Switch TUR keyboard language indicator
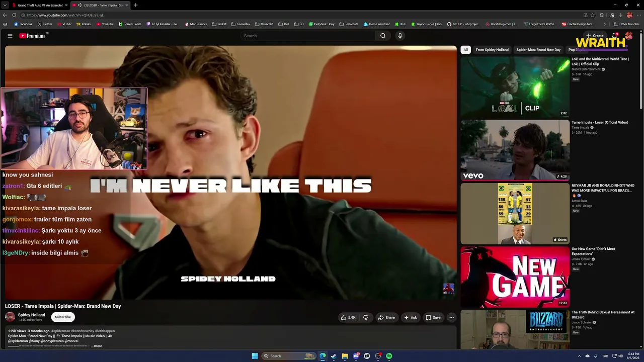This screenshot has height=362, width=644. click(605, 356)
